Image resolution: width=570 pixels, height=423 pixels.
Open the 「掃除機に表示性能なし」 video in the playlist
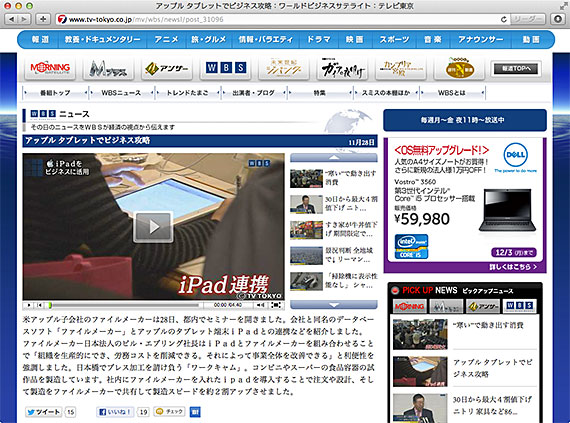coord(334,281)
